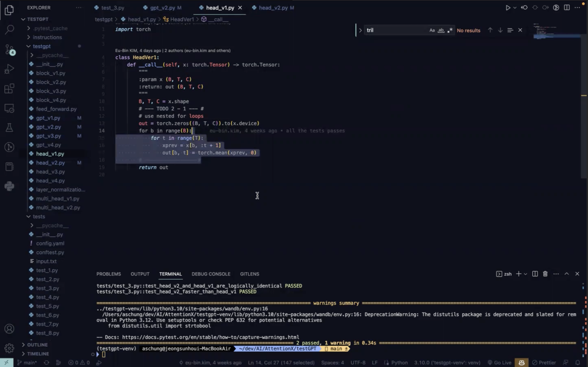Expand the replace field chevron

(x=360, y=30)
